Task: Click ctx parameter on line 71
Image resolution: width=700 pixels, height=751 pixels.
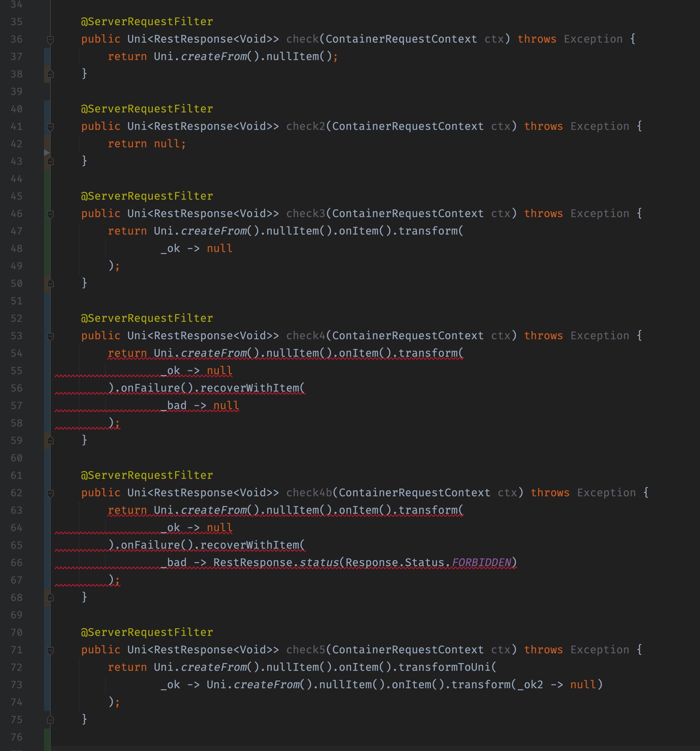Action: [501, 650]
